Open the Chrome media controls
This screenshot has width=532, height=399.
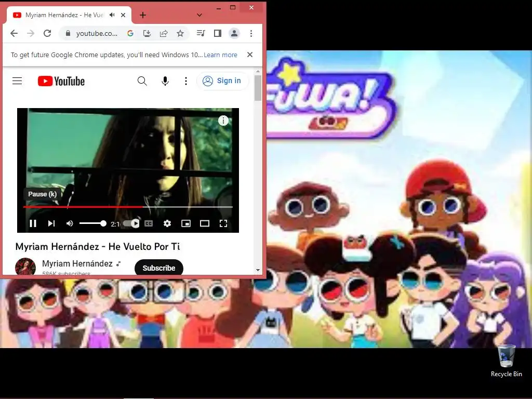(201, 33)
